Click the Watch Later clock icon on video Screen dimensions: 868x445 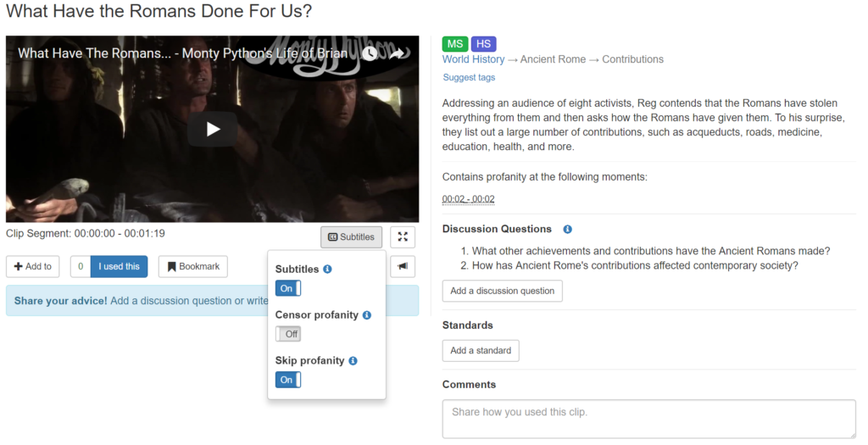point(370,53)
